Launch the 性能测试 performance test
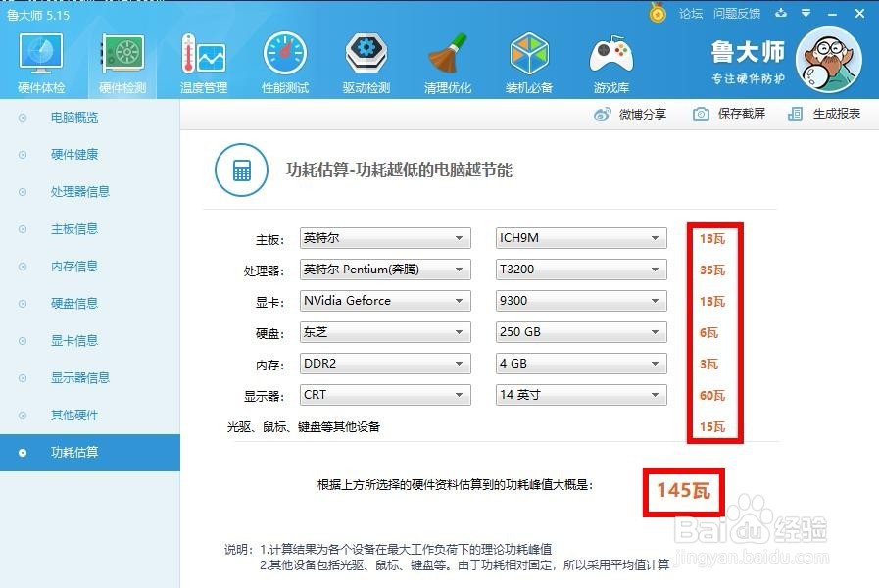This screenshot has width=879, height=588. tap(284, 59)
